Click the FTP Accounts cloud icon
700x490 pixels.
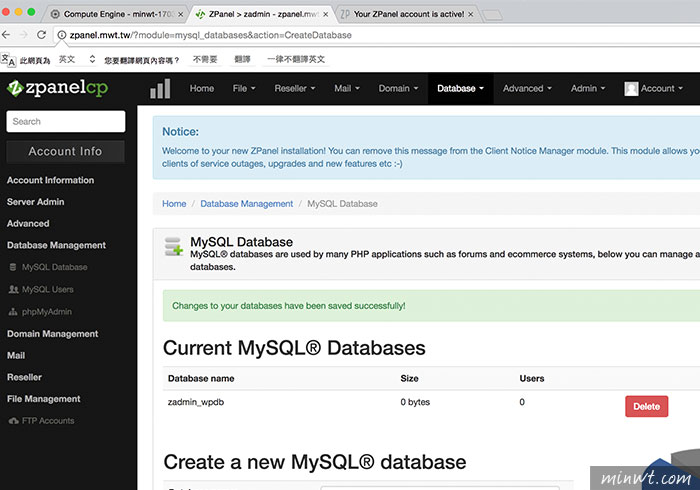click(13, 421)
